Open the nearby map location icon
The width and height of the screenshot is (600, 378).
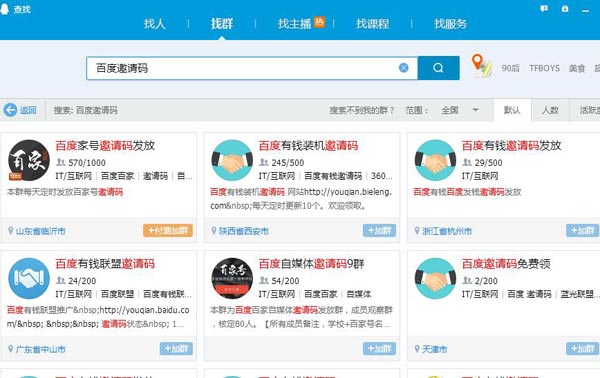pos(481,65)
